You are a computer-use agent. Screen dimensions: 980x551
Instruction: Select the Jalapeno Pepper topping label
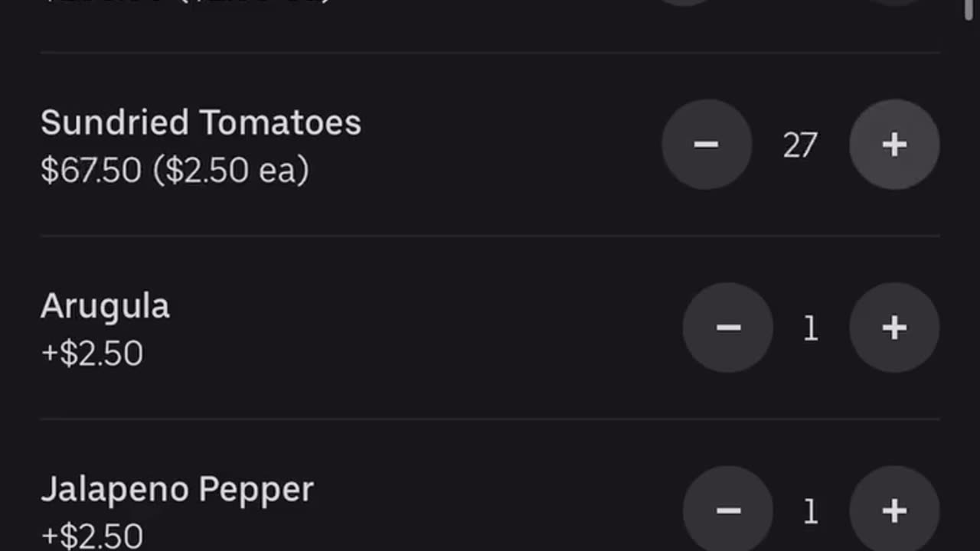coord(177,489)
